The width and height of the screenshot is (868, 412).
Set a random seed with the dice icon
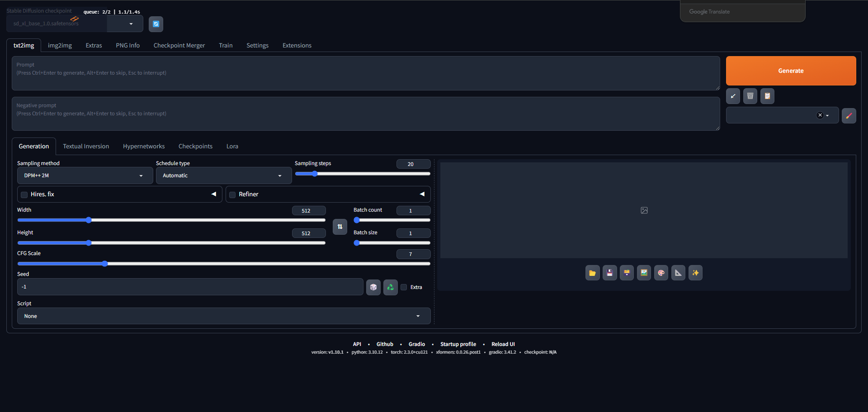tap(373, 287)
